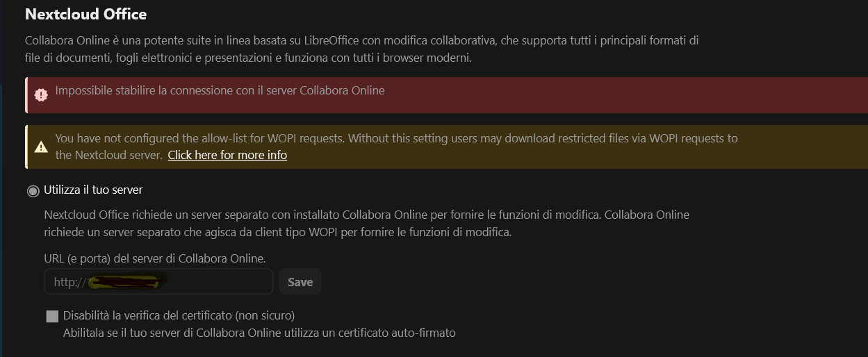Click the red error icon in the banner
Viewport: 868px width, 357px height.
click(41, 95)
